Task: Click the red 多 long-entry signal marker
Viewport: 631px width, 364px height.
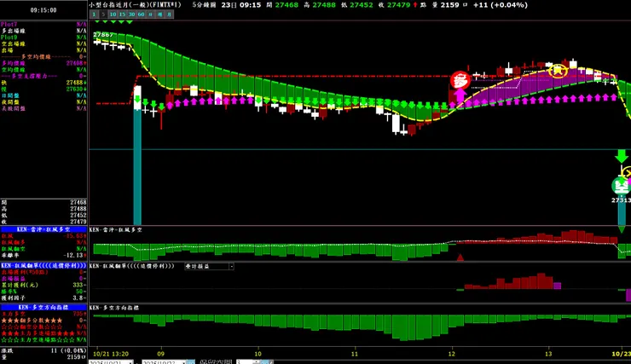Action: click(460, 80)
